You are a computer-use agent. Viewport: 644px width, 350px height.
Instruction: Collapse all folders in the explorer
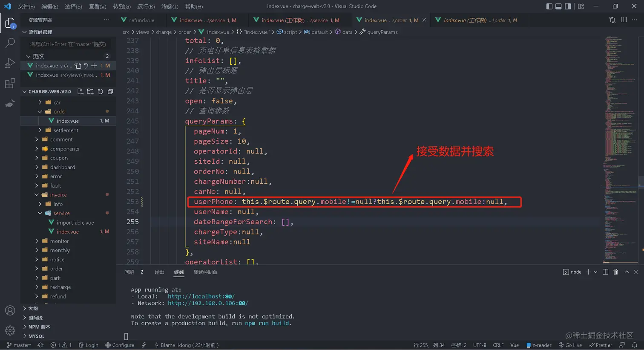click(x=110, y=92)
